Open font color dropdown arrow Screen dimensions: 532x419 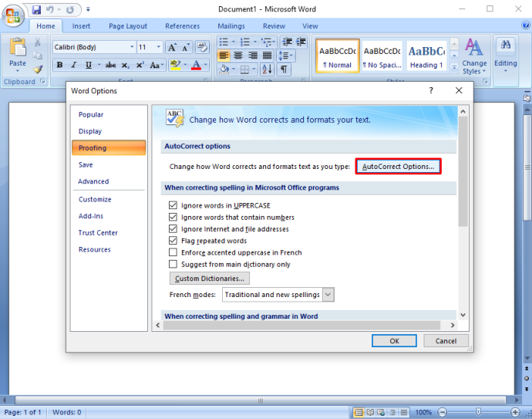pyautogui.click(x=206, y=65)
